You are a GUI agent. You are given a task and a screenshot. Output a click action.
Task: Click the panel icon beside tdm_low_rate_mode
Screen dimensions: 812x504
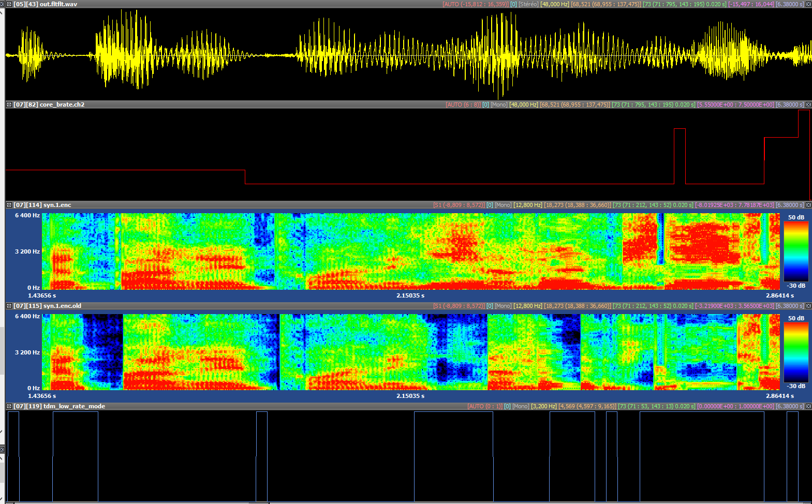(x=9, y=406)
